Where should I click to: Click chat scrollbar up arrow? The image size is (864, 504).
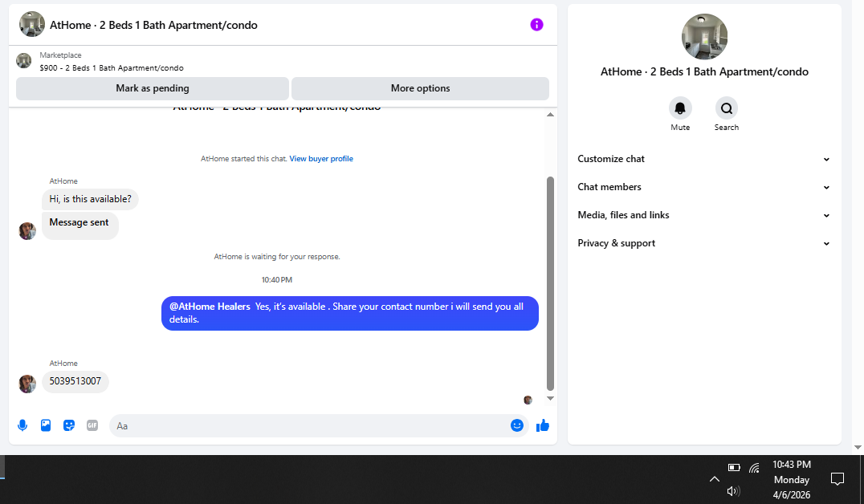click(x=550, y=115)
